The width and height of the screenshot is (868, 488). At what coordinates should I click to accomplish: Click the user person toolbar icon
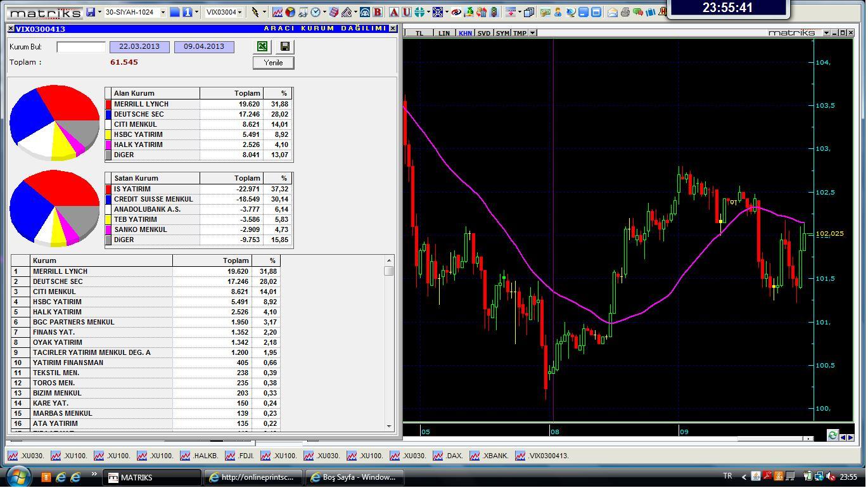click(558, 12)
